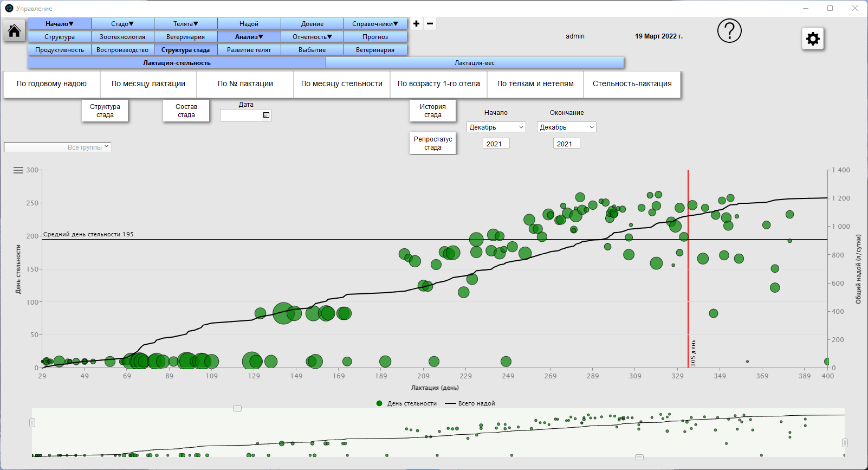Expand the Справочники dropdown menu
The width and height of the screenshot is (868, 470).
(375, 24)
